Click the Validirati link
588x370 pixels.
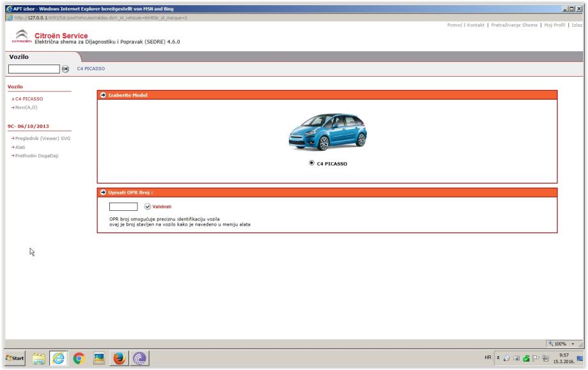pyautogui.click(x=162, y=206)
